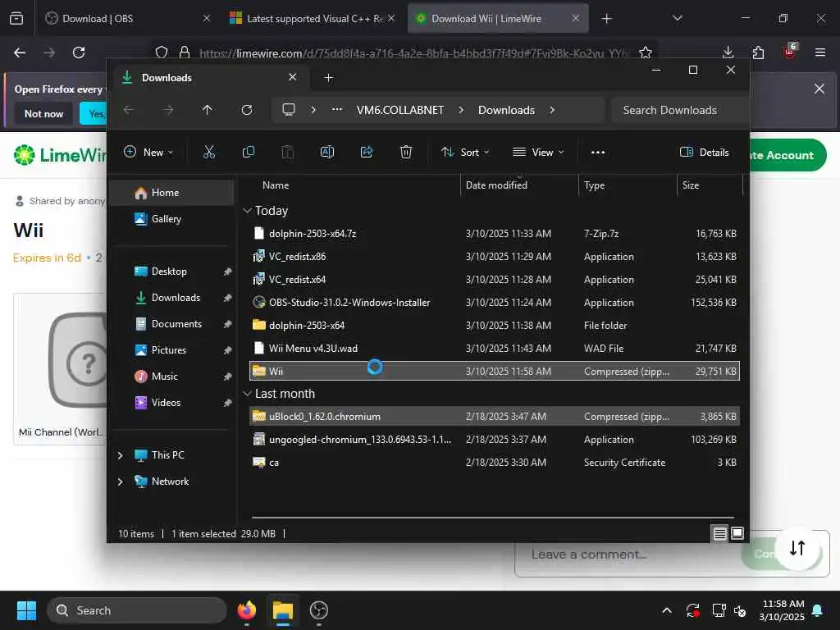
Task: Open the Firefox hamburger menu
Action: 820,52
